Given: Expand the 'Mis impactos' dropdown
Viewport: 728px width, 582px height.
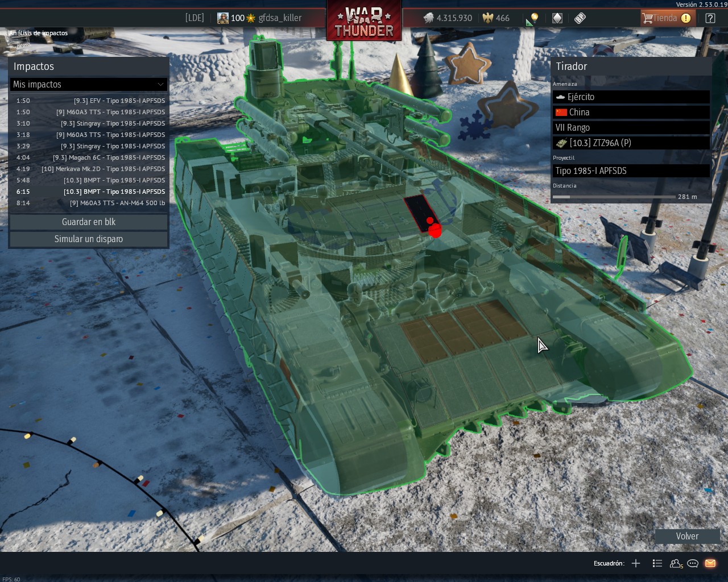Looking at the screenshot, I should 89,84.
